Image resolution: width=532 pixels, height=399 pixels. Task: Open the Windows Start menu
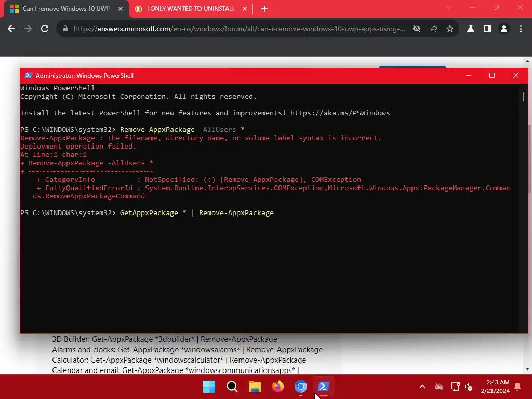click(x=209, y=387)
